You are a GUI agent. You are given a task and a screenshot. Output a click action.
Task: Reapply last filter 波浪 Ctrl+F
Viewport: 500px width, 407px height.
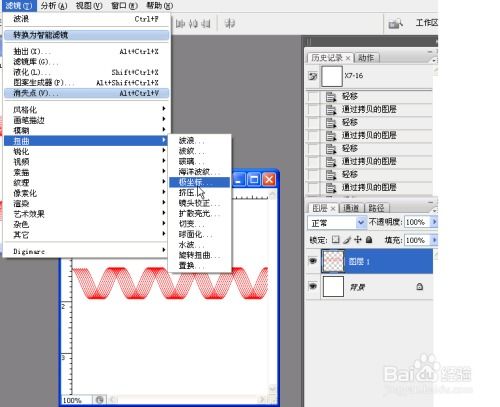pos(87,19)
